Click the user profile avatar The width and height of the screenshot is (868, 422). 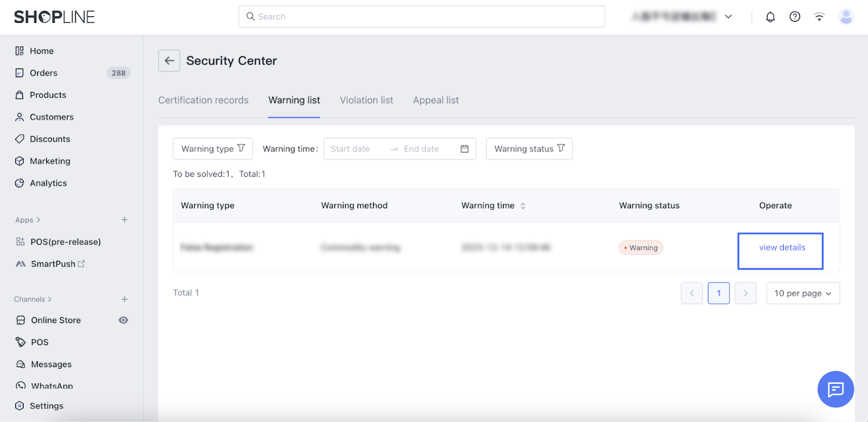[845, 17]
